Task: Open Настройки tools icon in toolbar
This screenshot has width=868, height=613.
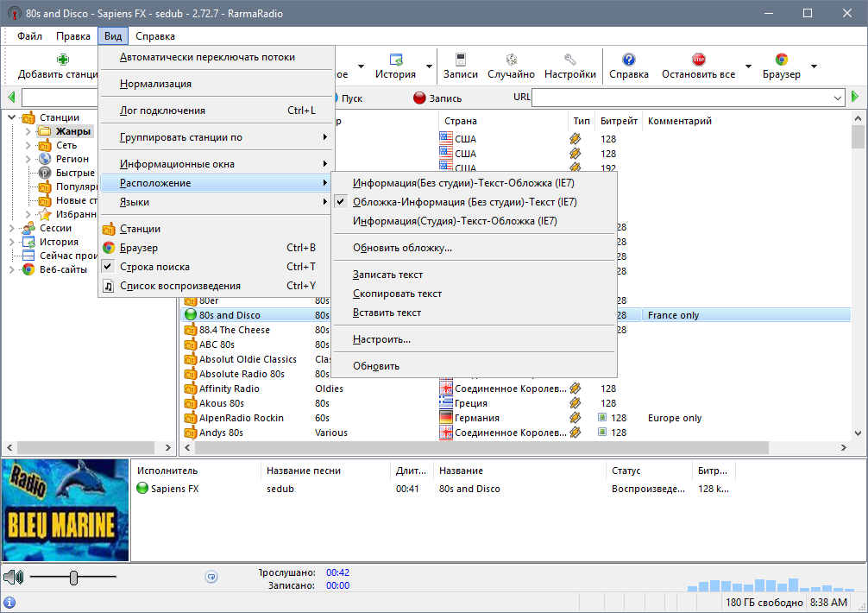Action: (569, 60)
